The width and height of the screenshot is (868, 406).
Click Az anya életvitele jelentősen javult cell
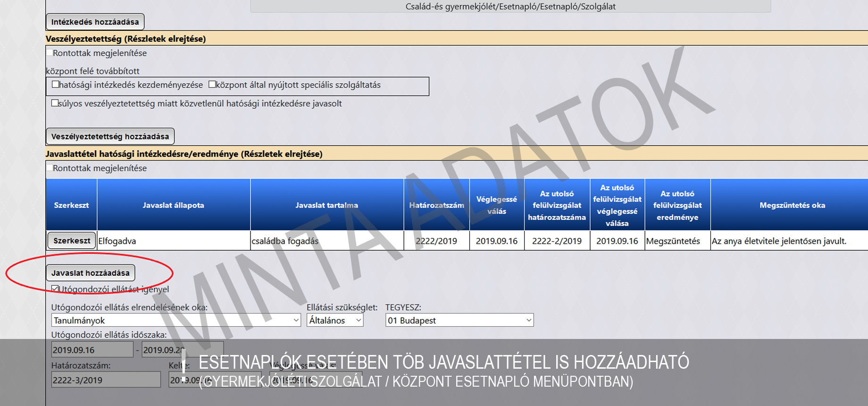789,241
